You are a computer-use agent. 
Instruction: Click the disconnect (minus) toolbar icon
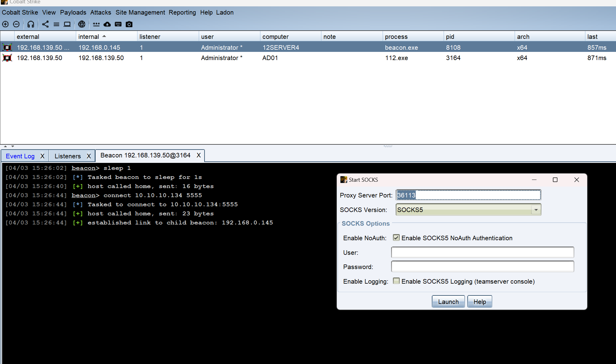pos(16,24)
